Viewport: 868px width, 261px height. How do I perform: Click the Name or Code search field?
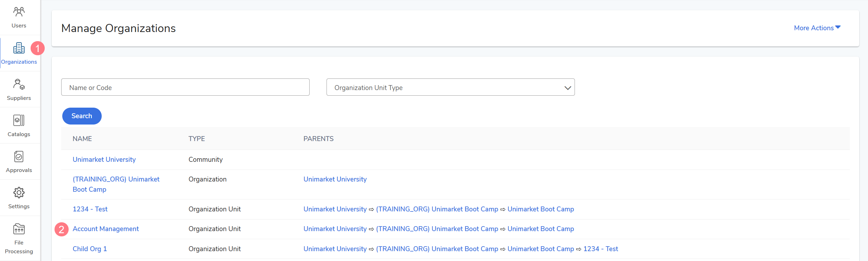click(x=185, y=87)
